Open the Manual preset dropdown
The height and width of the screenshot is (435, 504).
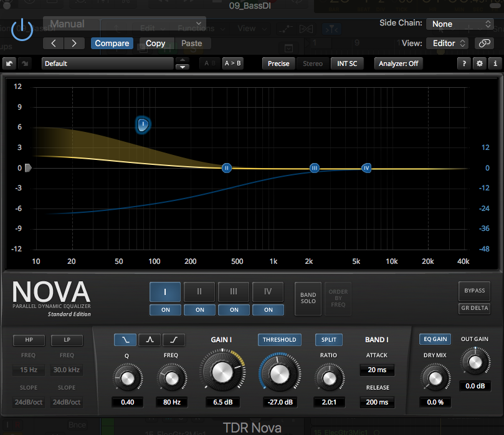[x=125, y=24]
